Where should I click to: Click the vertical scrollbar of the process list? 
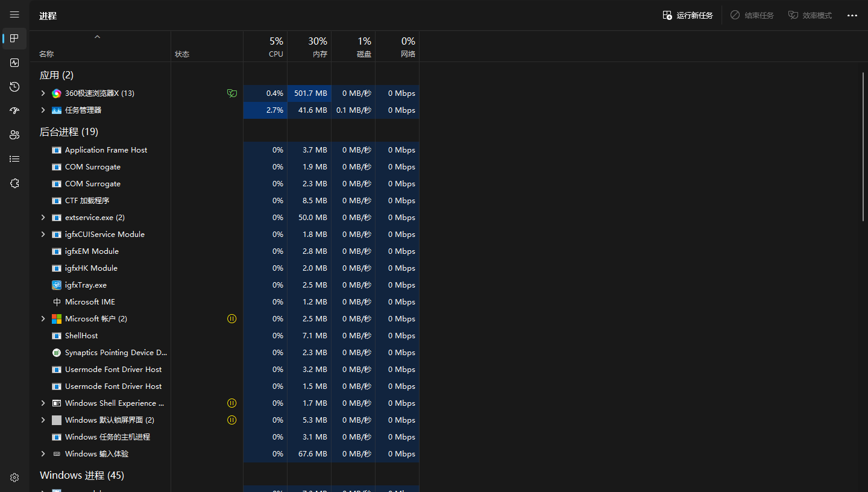tap(863, 146)
